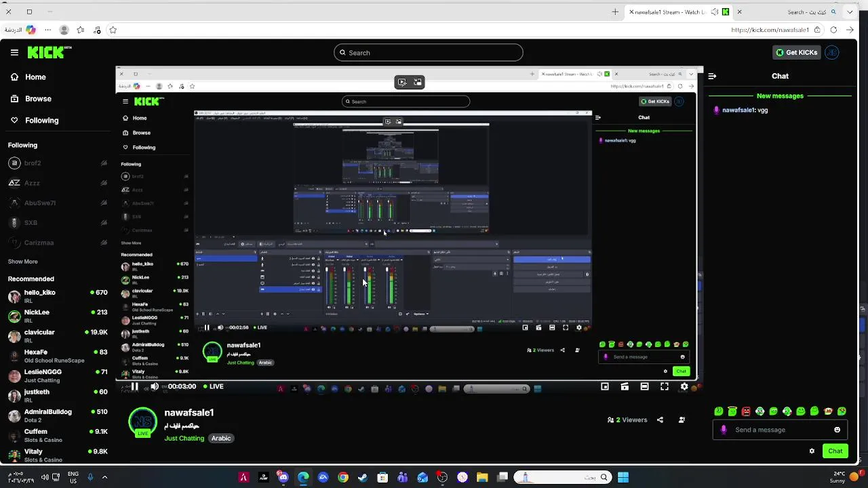Pause the outer stream player
This screenshot has width=868, height=488.
tap(135, 386)
